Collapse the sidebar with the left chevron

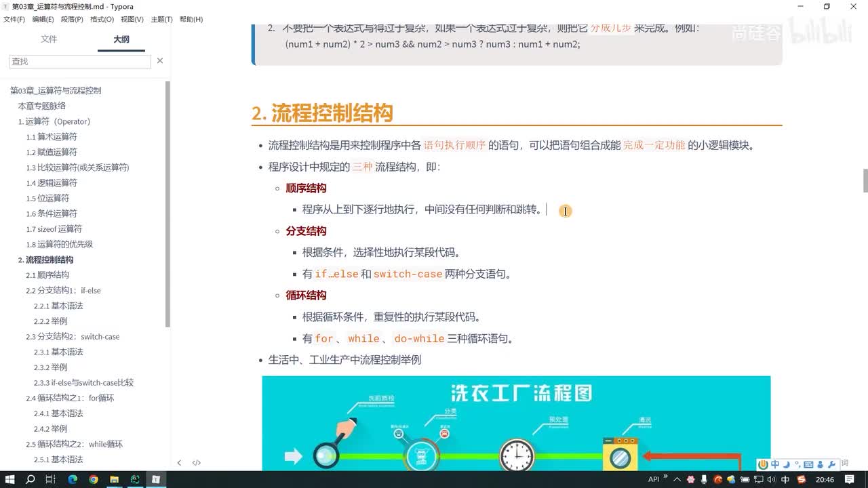click(x=179, y=463)
